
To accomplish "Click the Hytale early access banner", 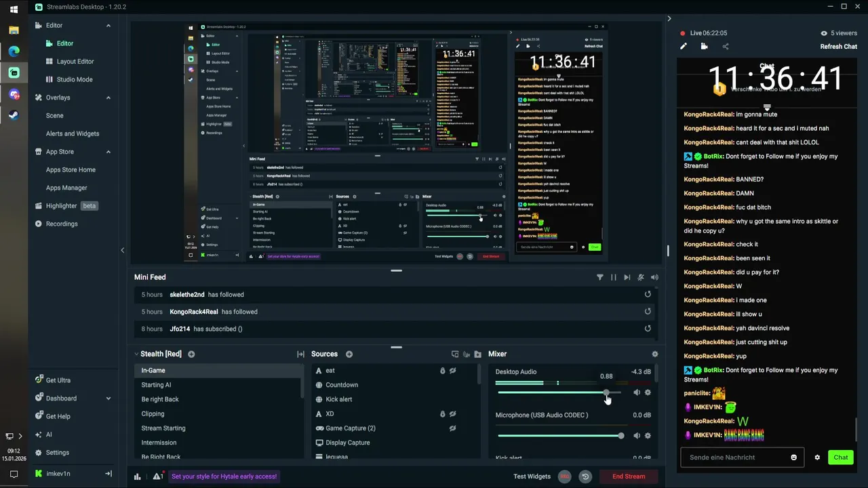I will (x=224, y=476).
